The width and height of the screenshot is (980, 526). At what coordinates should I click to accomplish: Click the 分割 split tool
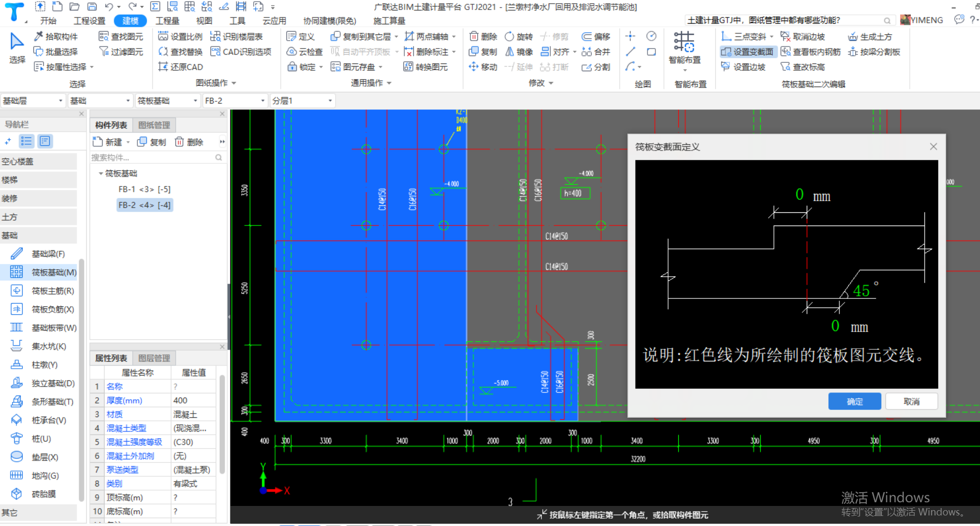tap(596, 67)
